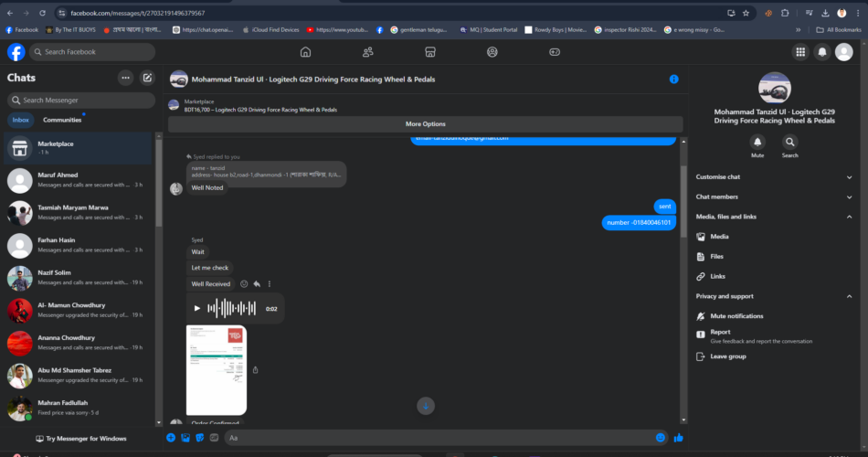The width and height of the screenshot is (868, 457).
Task: Reload the browser page
Action: [43, 13]
